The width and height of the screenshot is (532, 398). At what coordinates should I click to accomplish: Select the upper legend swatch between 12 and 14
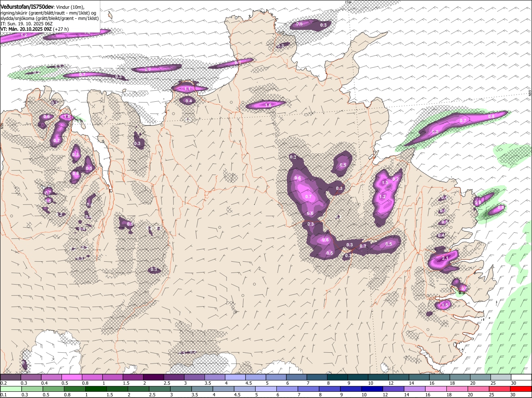(x=399, y=377)
